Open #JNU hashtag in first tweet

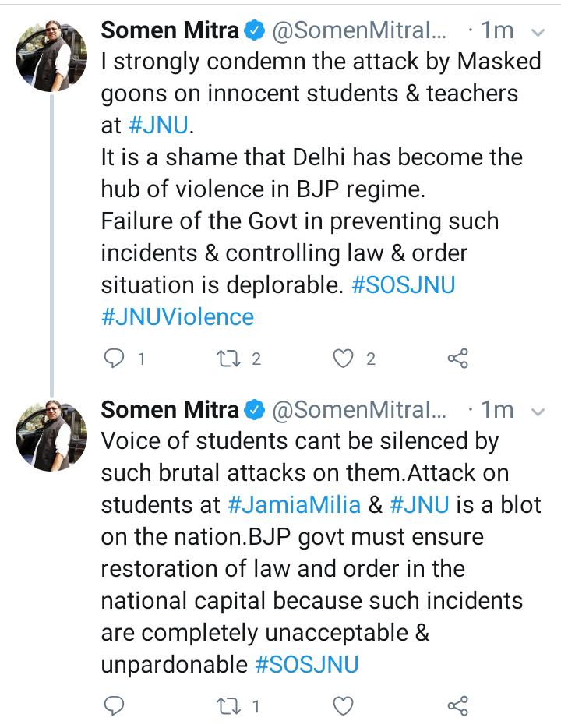(160, 125)
